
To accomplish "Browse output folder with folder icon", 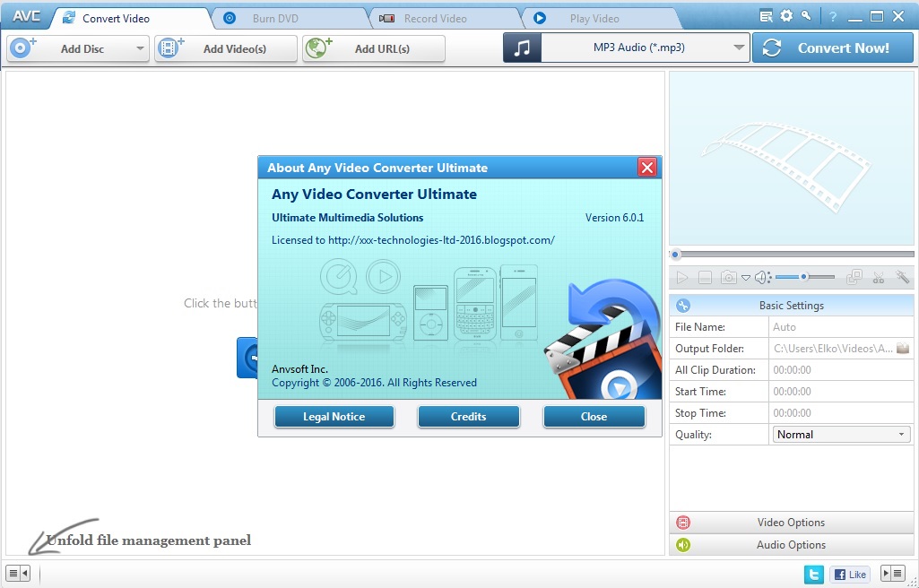I will tap(903, 349).
